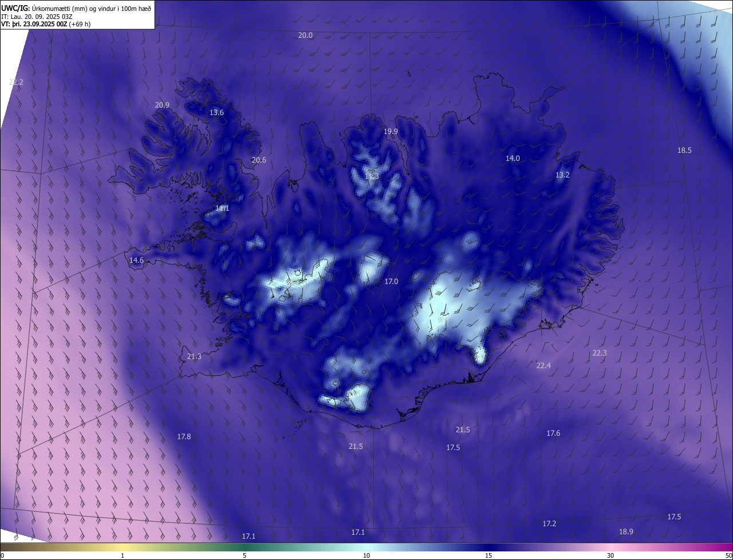The width and height of the screenshot is (733, 560).
Task: Click the 20.0 value label
Action: (305, 36)
